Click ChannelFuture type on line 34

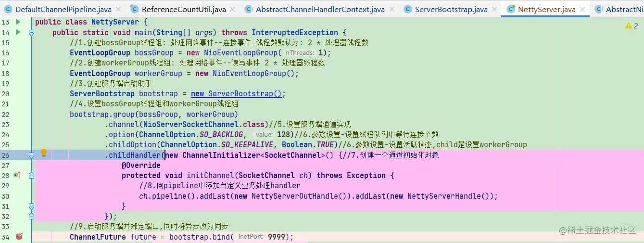click(98, 237)
